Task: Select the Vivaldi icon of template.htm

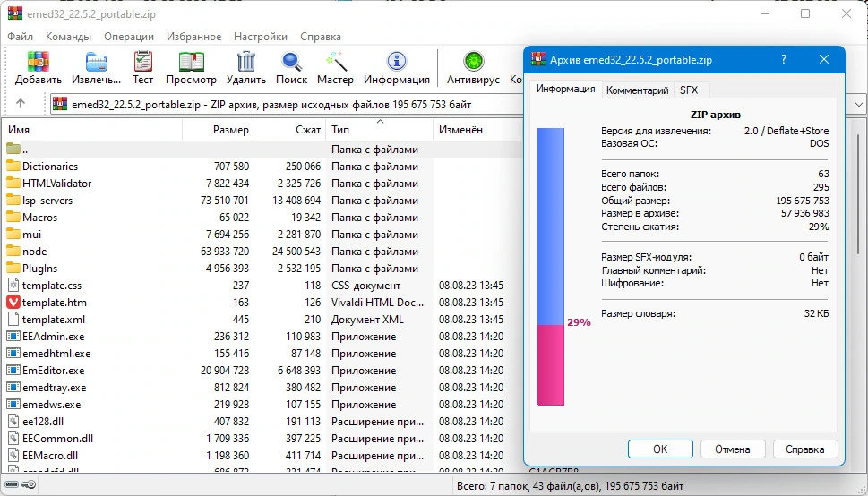Action: click(x=13, y=303)
